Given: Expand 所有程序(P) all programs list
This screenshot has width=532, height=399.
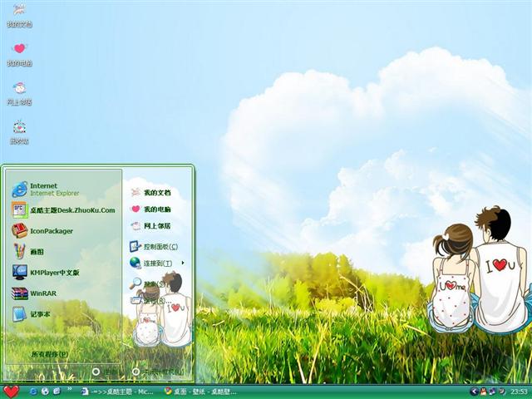Looking at the screenshot, I should (50, 354).
